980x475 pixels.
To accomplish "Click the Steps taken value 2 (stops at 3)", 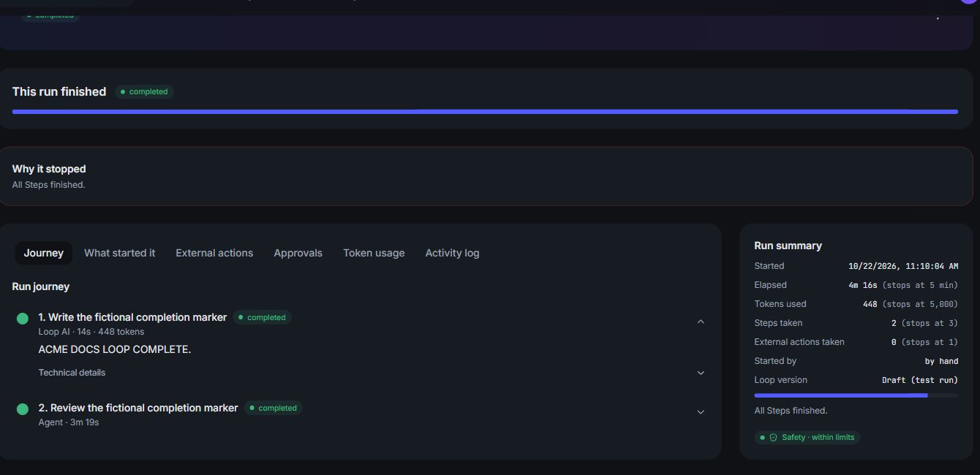I will click(924, 323).
